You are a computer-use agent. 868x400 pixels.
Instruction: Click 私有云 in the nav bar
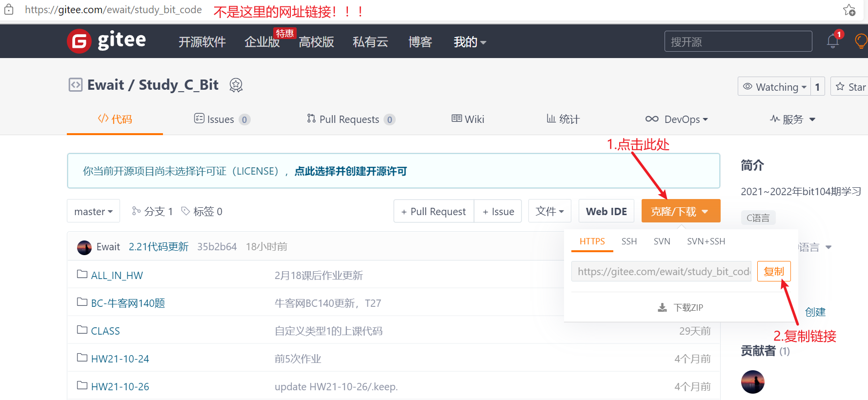click(370, 42)
